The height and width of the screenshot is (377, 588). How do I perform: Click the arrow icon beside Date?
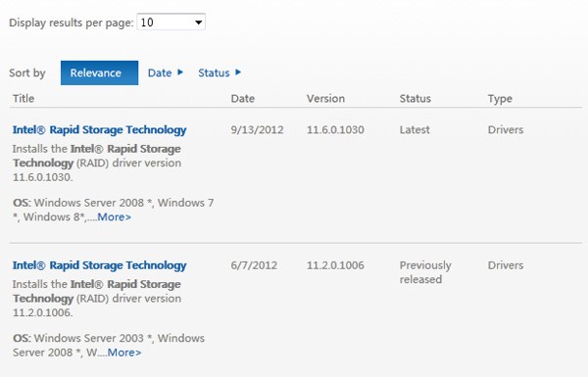point(180,71)
